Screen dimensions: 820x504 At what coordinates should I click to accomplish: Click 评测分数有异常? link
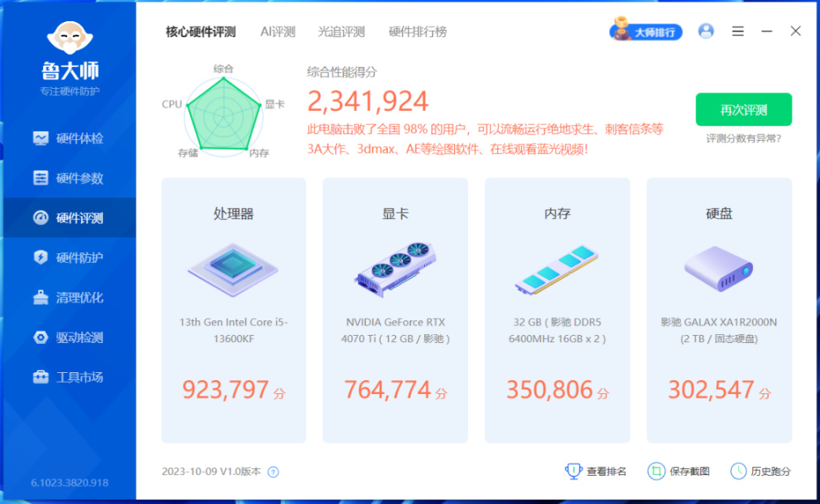coord(744,138)
